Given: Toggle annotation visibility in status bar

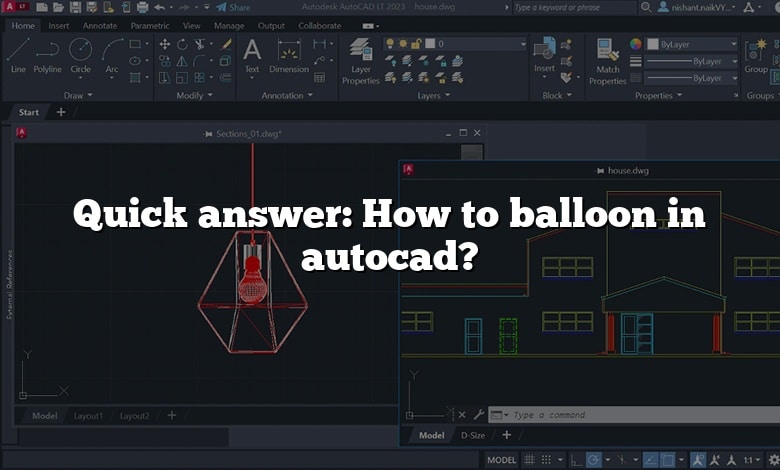Looking at the screenshot, I should coord(698,460).
